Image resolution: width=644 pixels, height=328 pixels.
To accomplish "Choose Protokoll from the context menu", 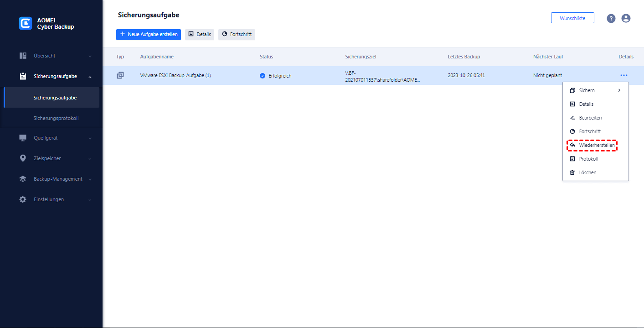I will (x=596, y=159).
